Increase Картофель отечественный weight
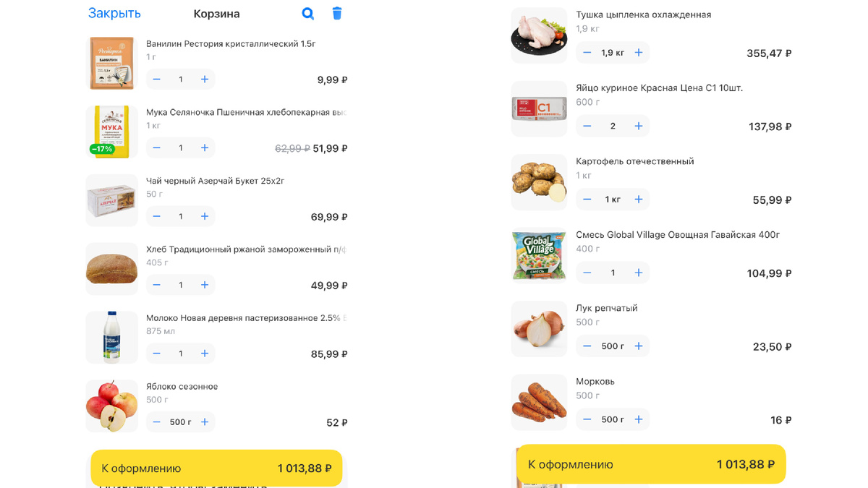 click(x=638, y=199)
